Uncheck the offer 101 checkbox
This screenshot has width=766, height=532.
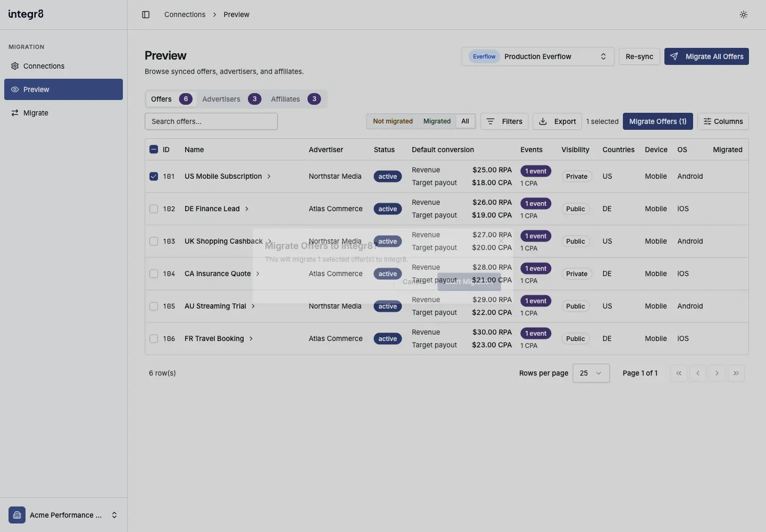tap(154, 176)
